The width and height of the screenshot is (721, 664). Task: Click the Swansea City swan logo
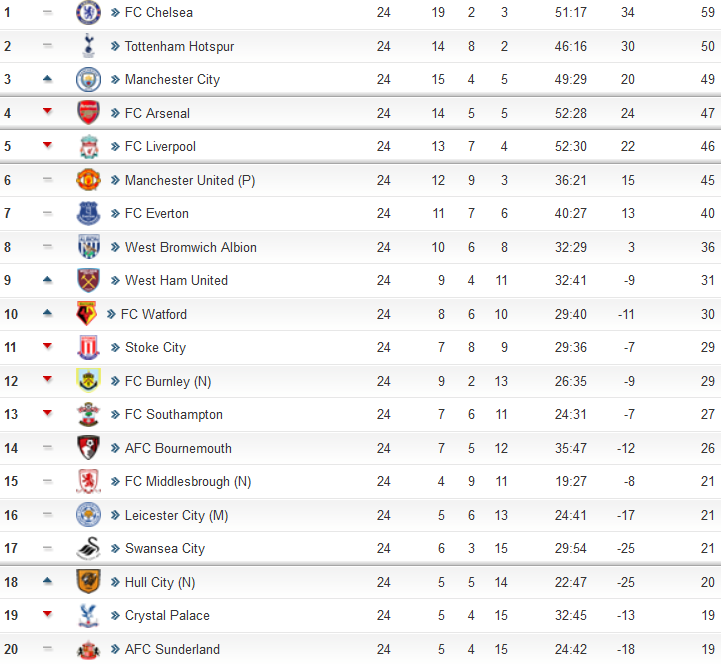88,548
